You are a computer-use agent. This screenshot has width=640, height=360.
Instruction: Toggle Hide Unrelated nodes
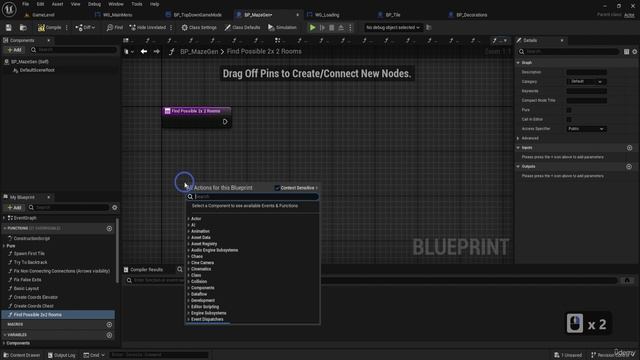point(148,27)
